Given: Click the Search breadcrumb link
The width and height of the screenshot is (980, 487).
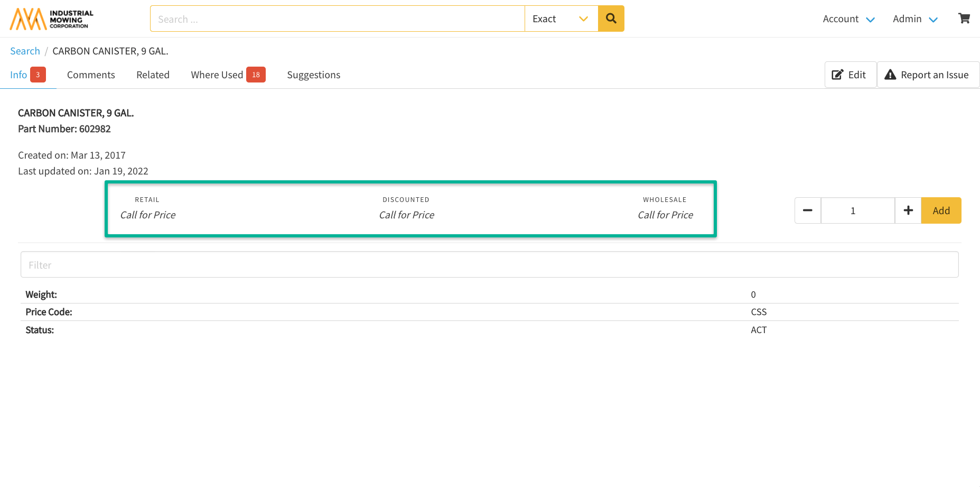Looking at the screenshot, I should pos(25,51).
